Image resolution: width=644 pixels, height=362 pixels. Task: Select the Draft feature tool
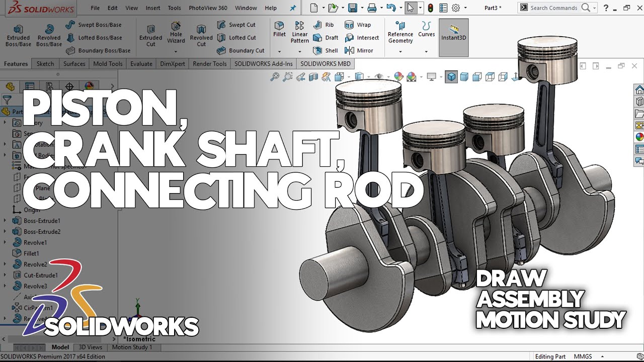326,38
